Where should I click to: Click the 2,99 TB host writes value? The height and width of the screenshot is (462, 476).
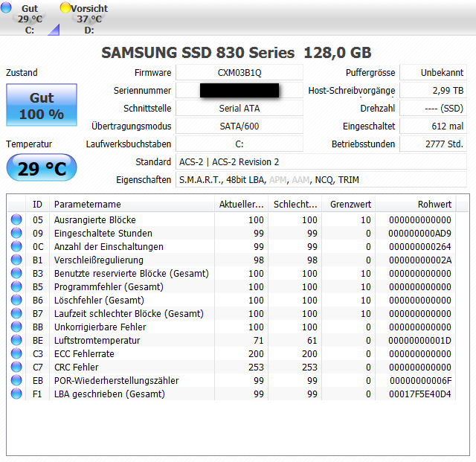click(433, 91)
